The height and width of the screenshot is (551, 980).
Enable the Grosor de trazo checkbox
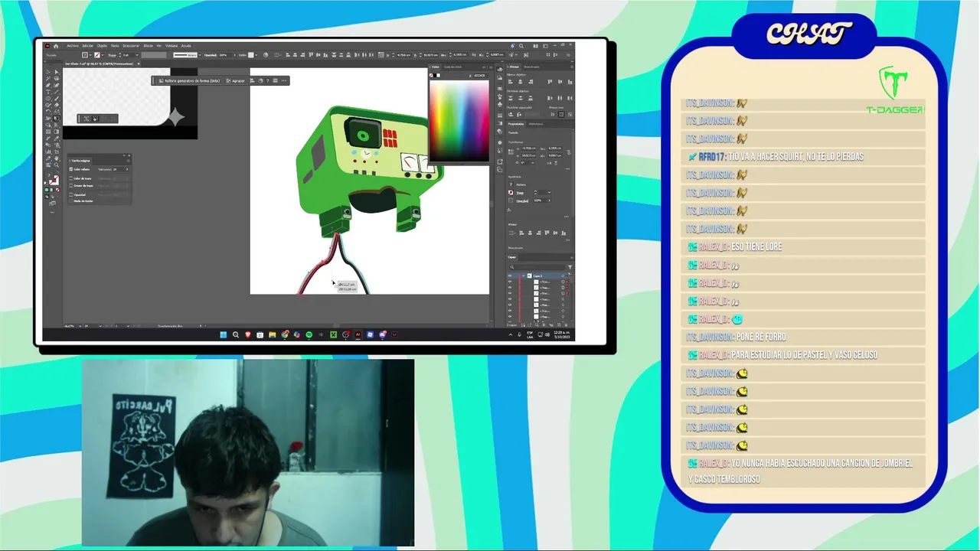[71, 185]
